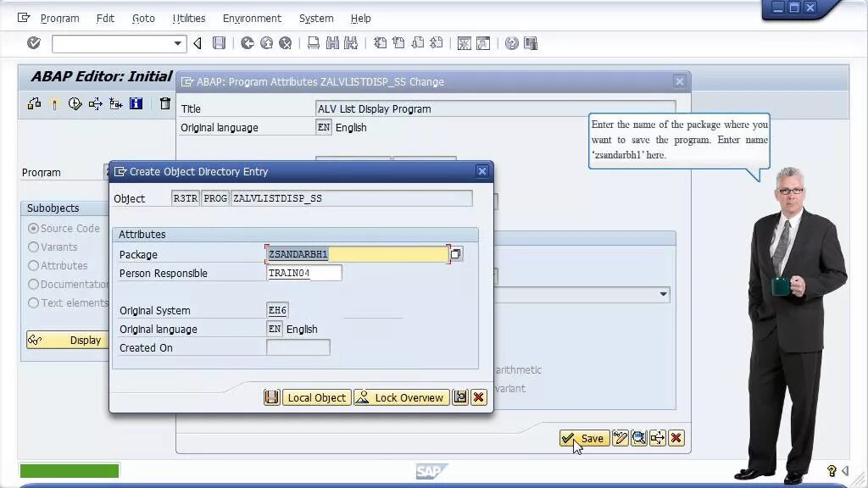Select the Attributes radio button

(33, 265)
